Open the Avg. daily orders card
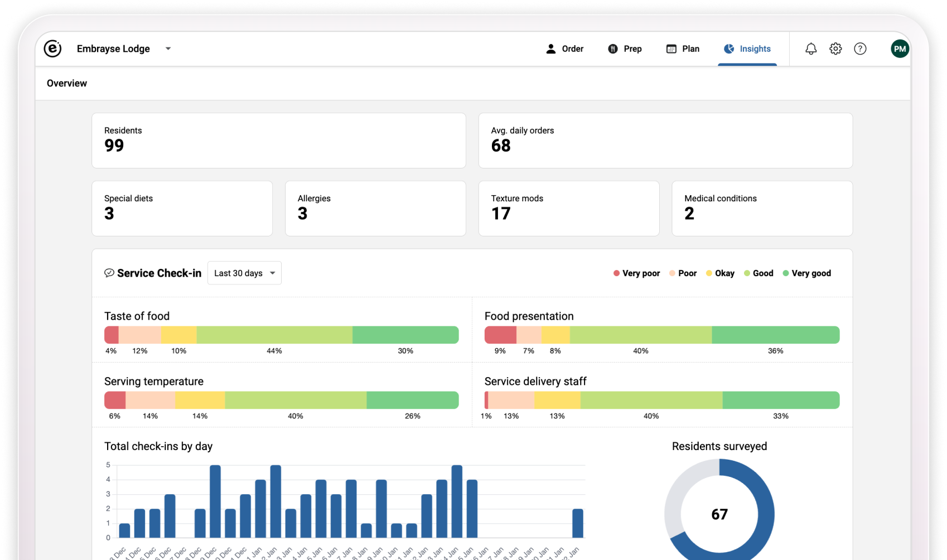The image size is (947, 560). point(665,141)
